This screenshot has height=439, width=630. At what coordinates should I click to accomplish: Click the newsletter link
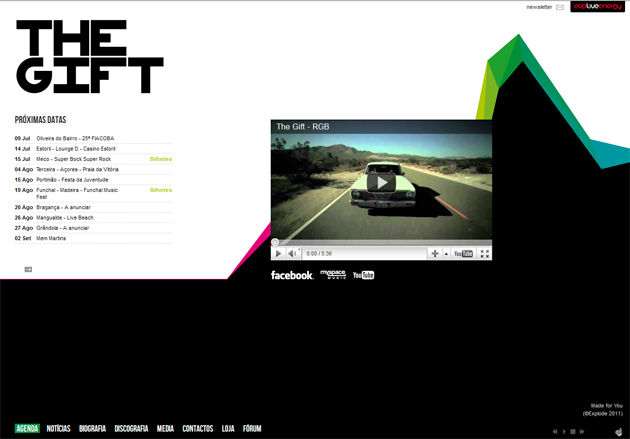[539, 7]
